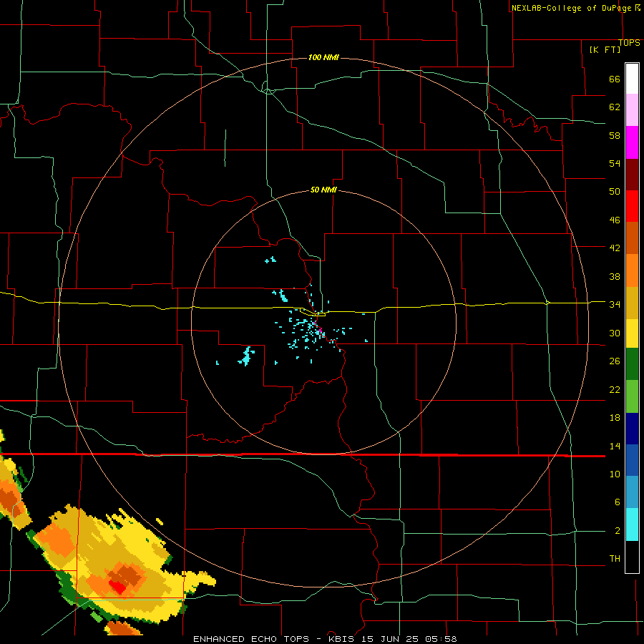
Task: Click the red storm core in southwest echo
Action: 118,586
